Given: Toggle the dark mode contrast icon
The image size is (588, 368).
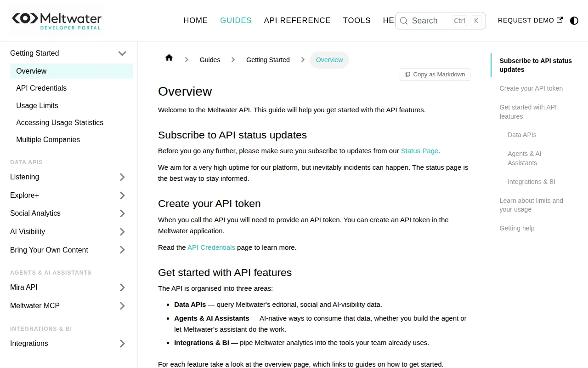Looking at the screenshot, I should pyautogui.click(x=574, y=21).
